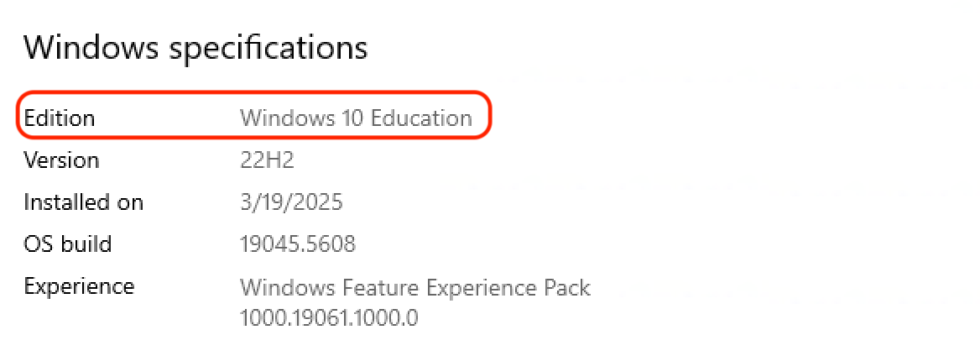
Task: Click the Experience label
Action: pos(79,286)
